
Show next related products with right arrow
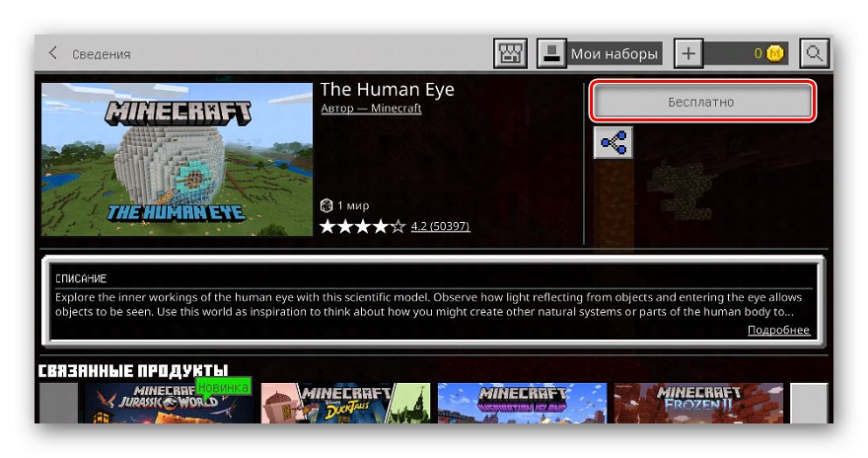[x=809, y=403]
